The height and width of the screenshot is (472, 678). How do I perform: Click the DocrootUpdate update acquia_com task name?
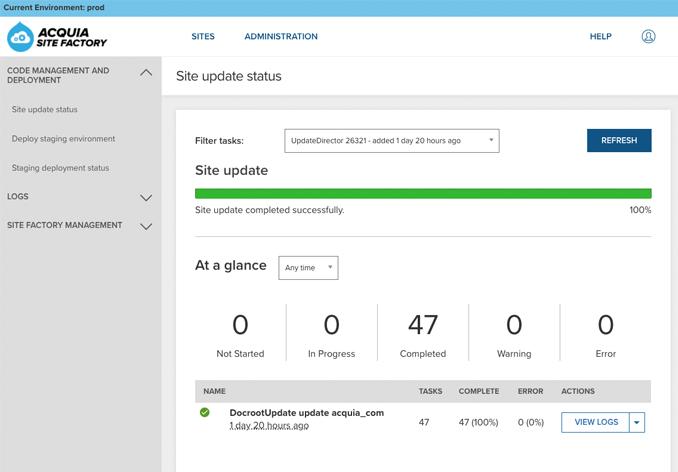click(306, 413)
